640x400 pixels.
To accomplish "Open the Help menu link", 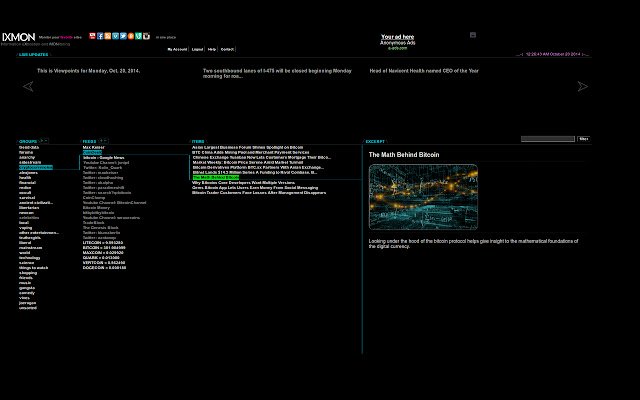I will point(211,49).
